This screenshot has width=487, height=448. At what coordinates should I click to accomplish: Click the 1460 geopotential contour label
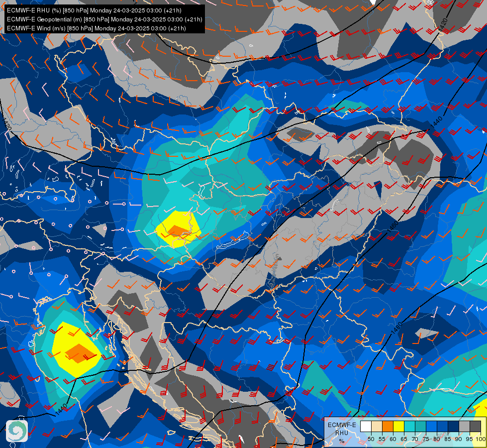point(393,226)
